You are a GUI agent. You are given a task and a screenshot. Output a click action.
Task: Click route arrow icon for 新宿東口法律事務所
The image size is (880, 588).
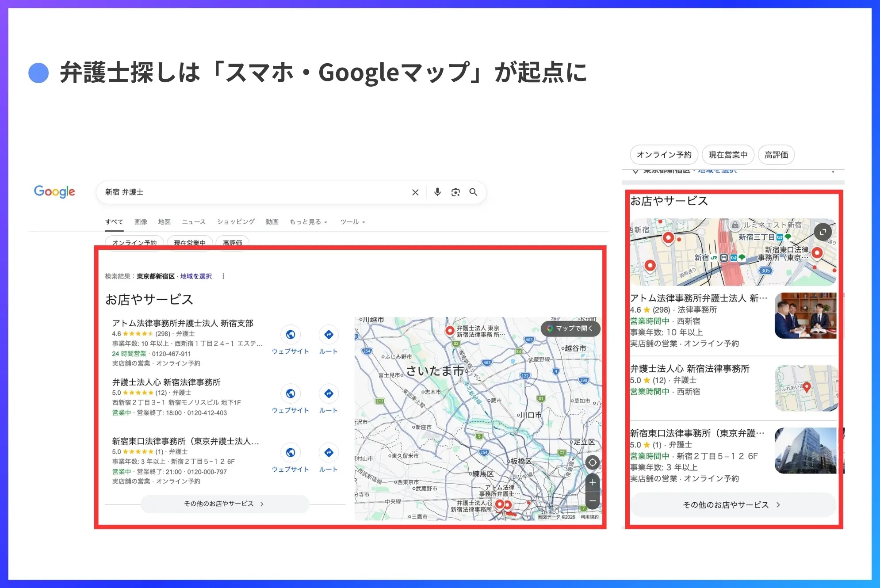pos(329,452)
